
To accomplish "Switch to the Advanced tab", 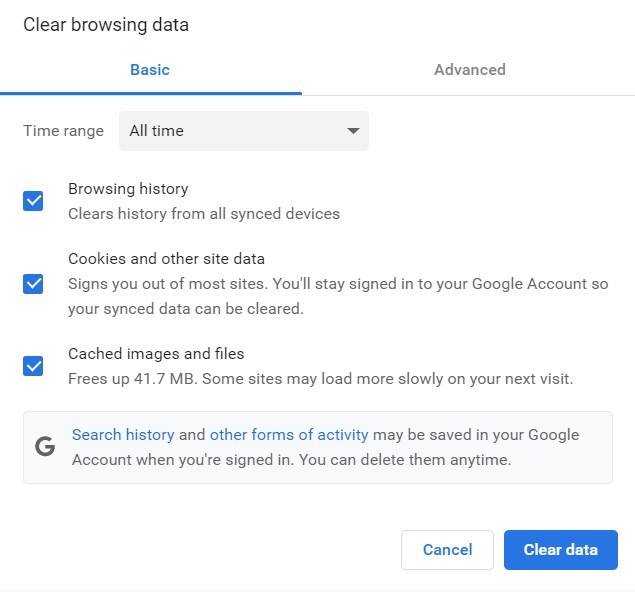I will (x=470, y=70).
